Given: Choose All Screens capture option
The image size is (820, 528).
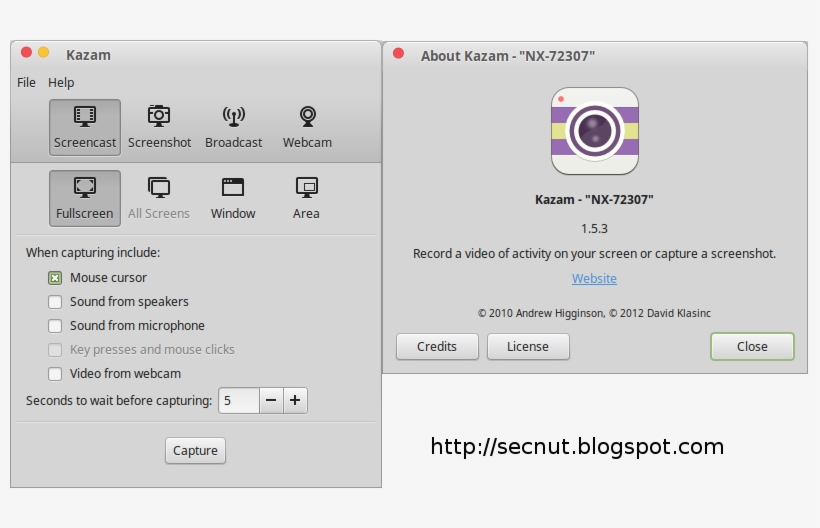Looking at the screenshot, I should point(159,198).
